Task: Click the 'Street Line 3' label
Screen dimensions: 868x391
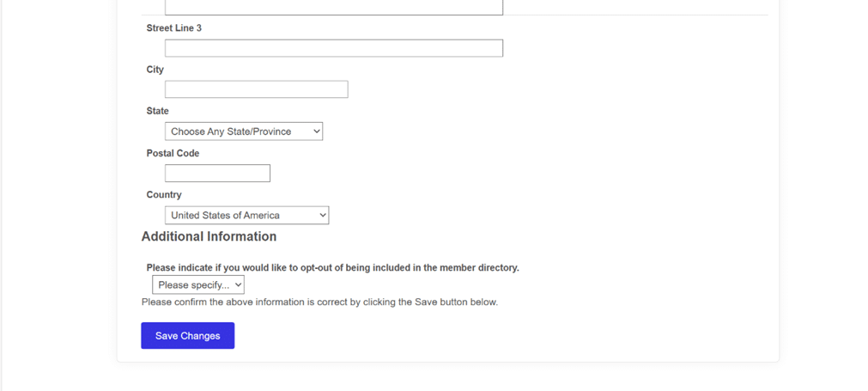Action: 173,28
